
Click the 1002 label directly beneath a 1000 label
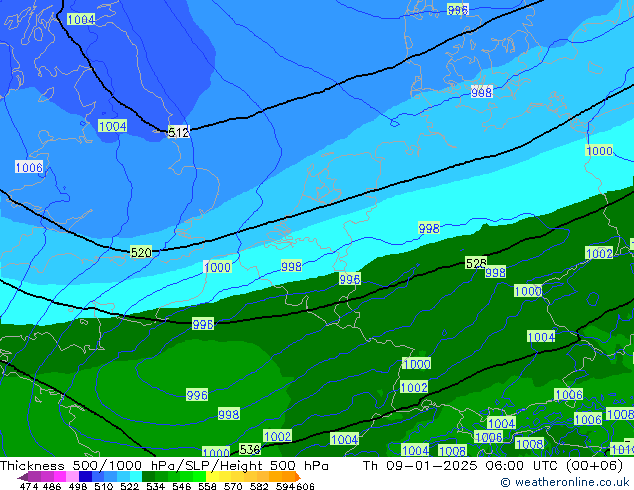[414, 387]
